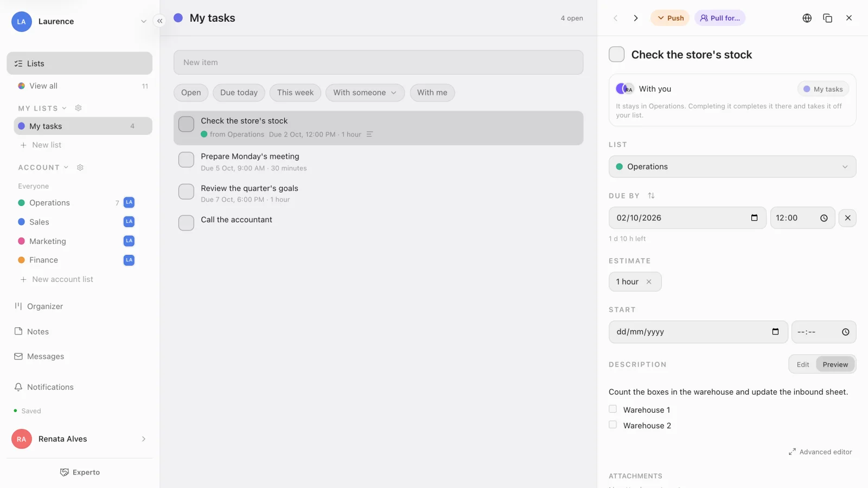
Task: Expand With someone filter dropdown
Action: [365, 93]
